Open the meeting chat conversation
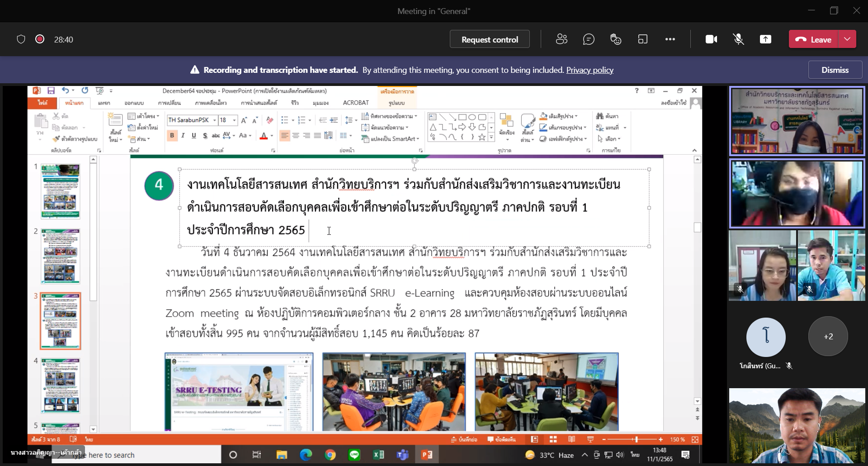The width and height of the screenshot is (868, 466). click(589, 39)
